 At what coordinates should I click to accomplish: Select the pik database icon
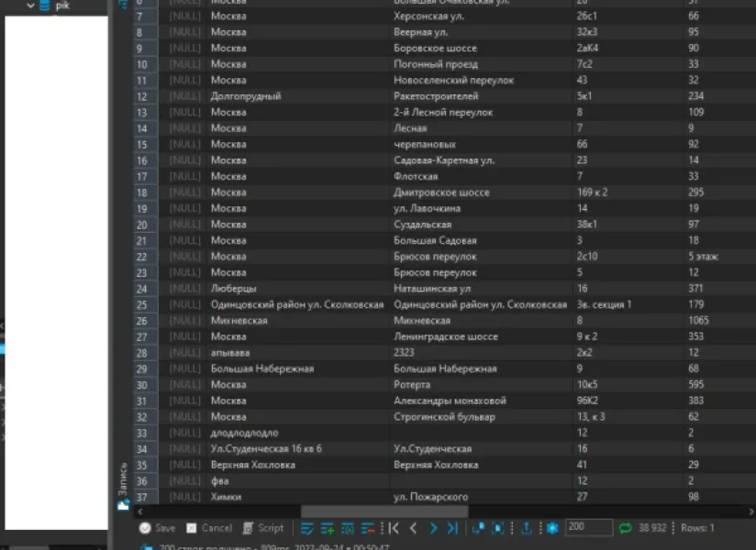(44, 5)
